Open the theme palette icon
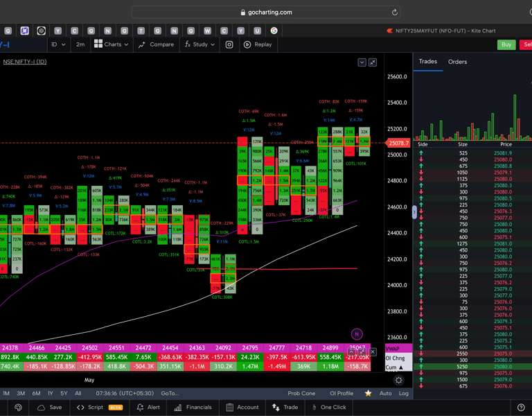The image size is (532, 416). point(18,408)
